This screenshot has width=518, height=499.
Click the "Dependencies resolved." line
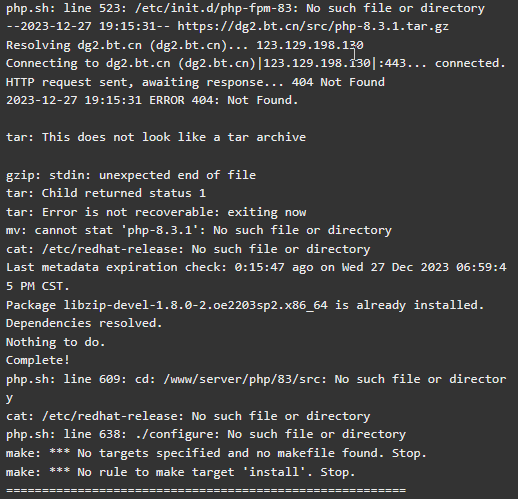pyautogui.click(x=84, y=323)
